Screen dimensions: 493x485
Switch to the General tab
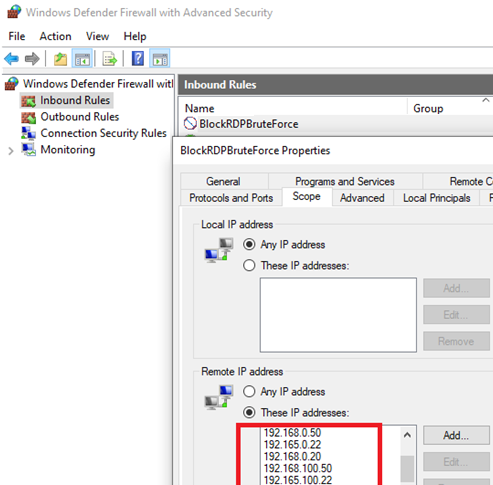(x=223, y=181)
